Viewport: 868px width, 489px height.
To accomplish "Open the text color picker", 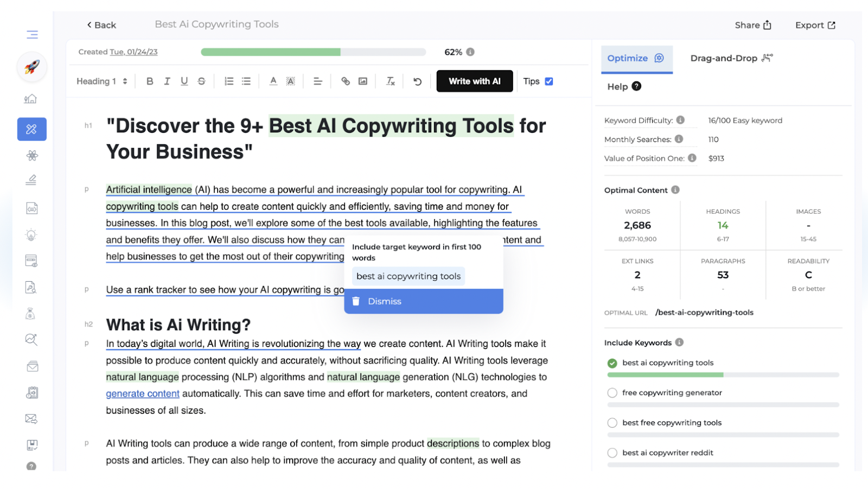I will point(273,81).
